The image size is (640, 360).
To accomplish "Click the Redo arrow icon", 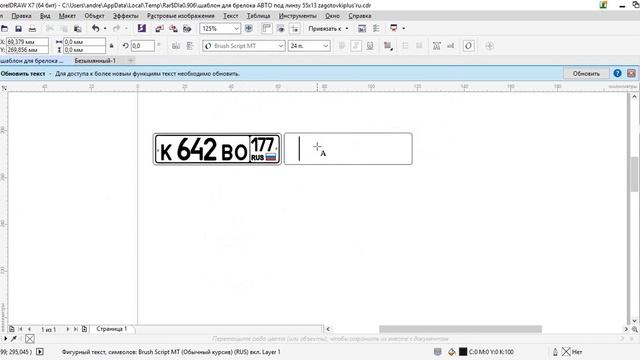I will click(116, 29).
